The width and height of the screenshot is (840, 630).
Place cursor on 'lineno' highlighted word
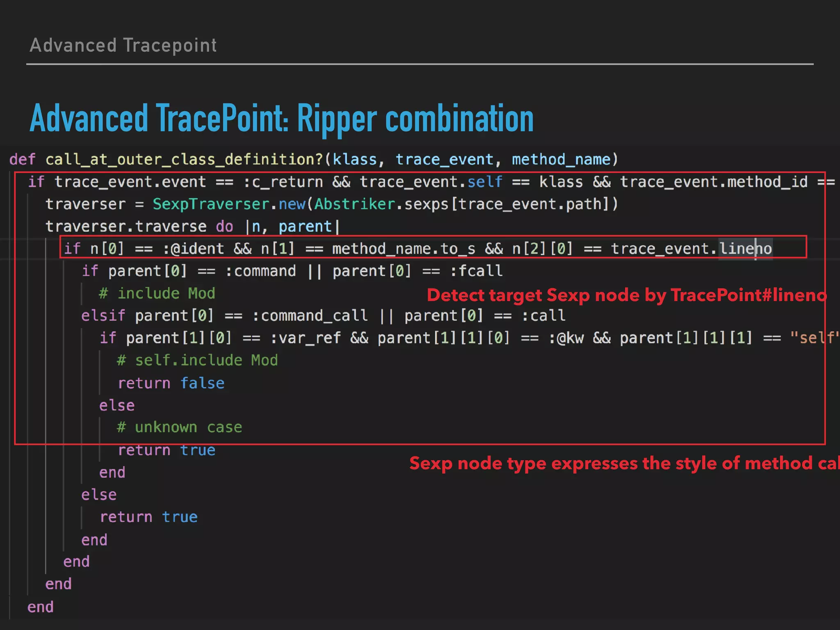pyautogui.click(x=745, y=249)
